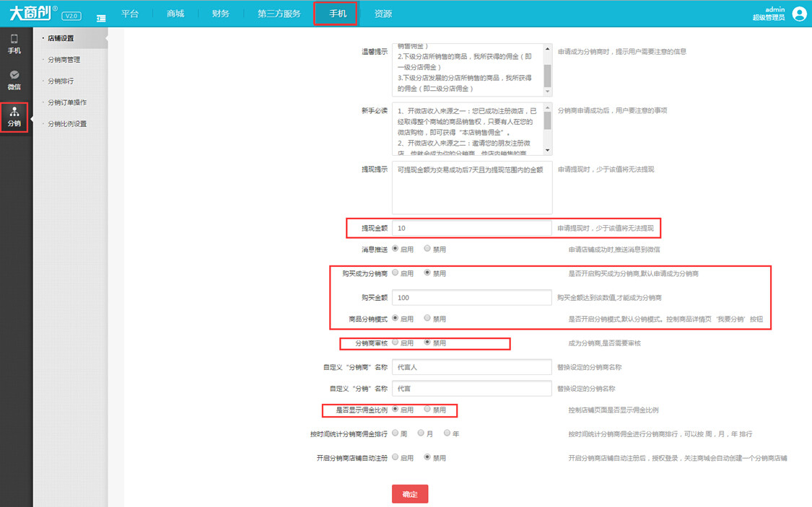Open the 资源 top menu
Image resolution: width=812 pixels, height=507 pixels.
[x=383, y=14]
